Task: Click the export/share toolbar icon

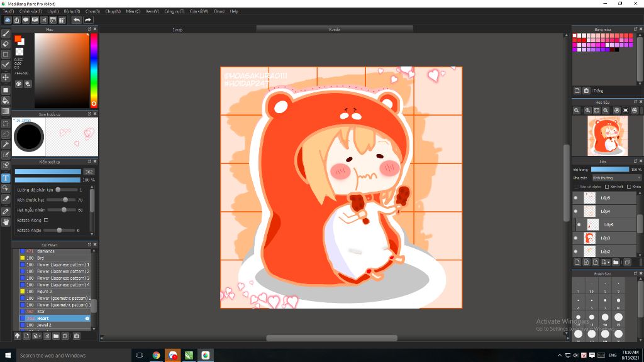Action: click(17, 19)
